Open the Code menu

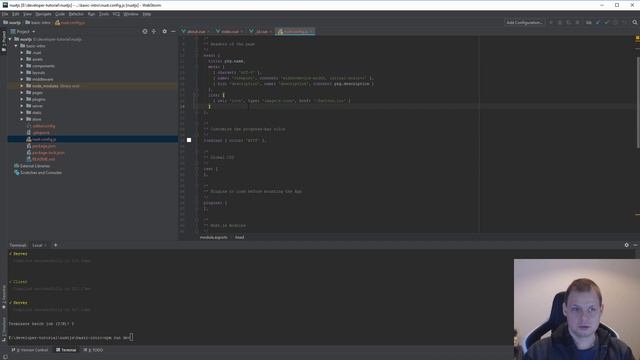pyautogui.click(x=60, y=14)
